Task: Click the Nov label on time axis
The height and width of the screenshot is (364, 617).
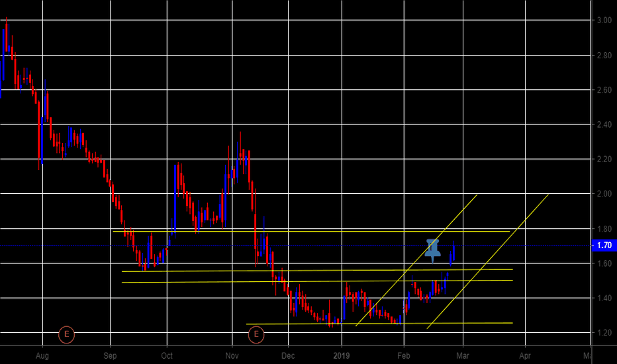Action: [x=232, y=356]
